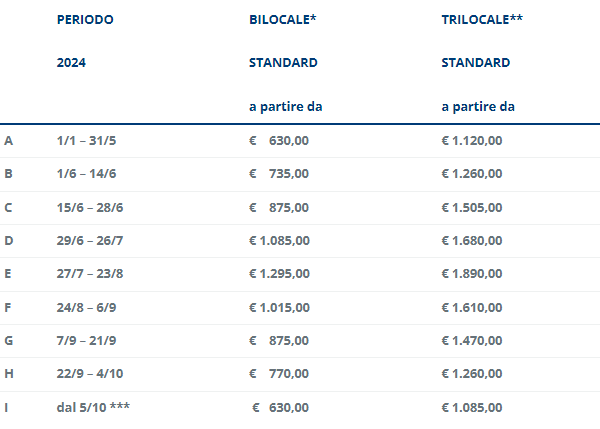600x429 pixels.
Task: Click the BILOCALE* column header
Action: 282,20
